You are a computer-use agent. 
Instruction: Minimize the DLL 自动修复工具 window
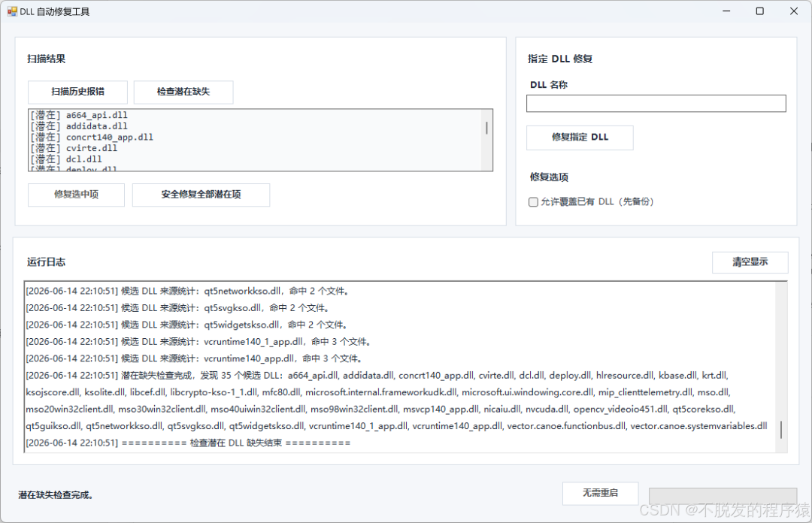coord(726,11)
